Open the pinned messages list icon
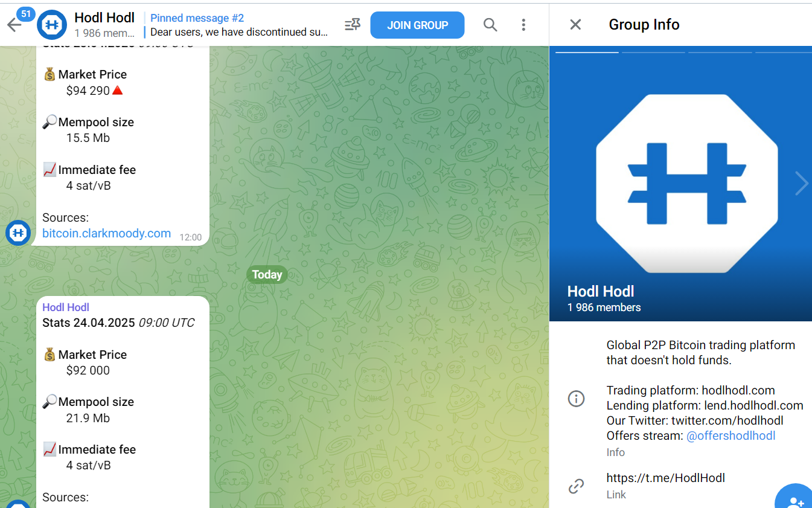The image size is (812, 508). (352, 25)
